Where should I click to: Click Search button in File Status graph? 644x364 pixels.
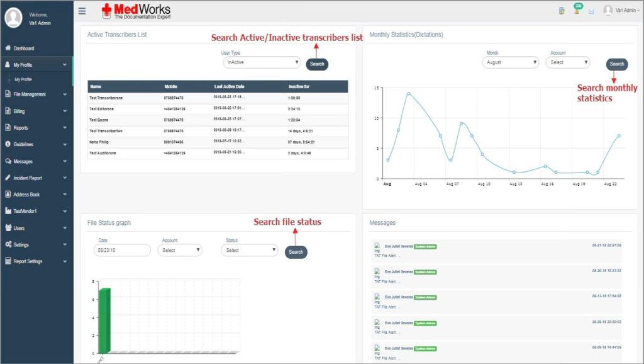(296, 252)
